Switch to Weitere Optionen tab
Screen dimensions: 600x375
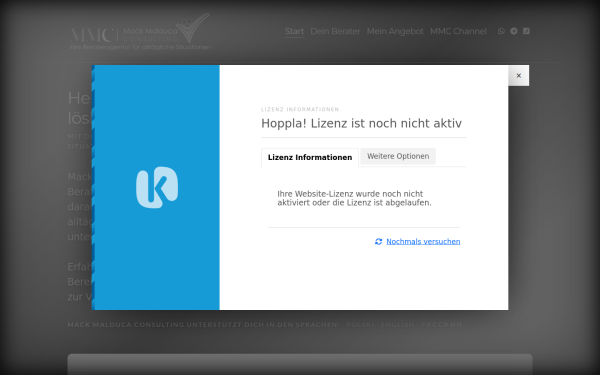(x=398, y=156)
